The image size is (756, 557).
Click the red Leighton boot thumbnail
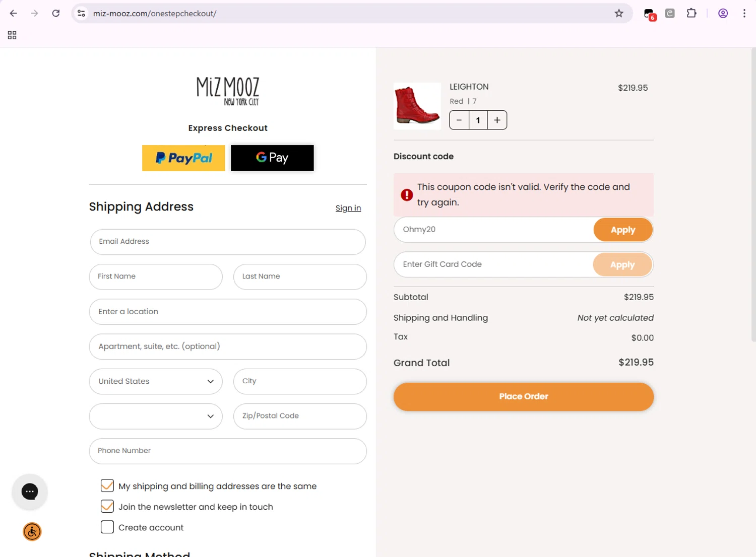click(417, 106)
